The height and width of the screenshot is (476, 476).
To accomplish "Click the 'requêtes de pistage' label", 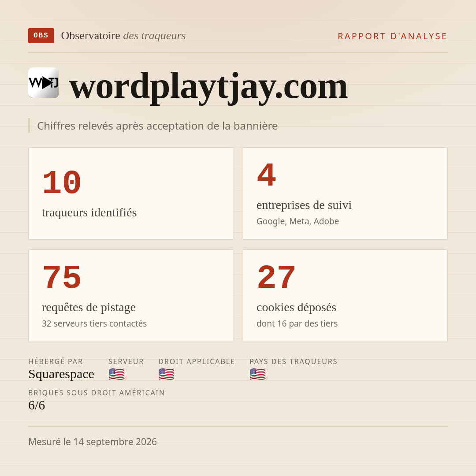I will point(89,307).
